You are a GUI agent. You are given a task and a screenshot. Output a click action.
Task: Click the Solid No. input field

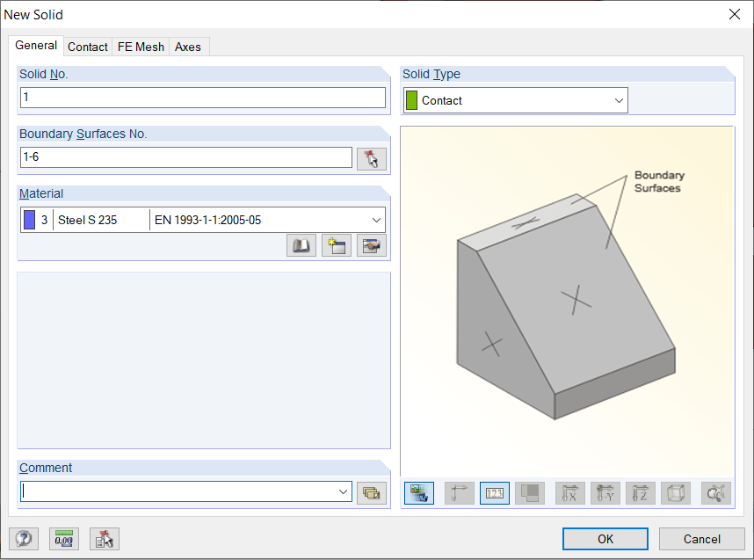pos(202,98)
